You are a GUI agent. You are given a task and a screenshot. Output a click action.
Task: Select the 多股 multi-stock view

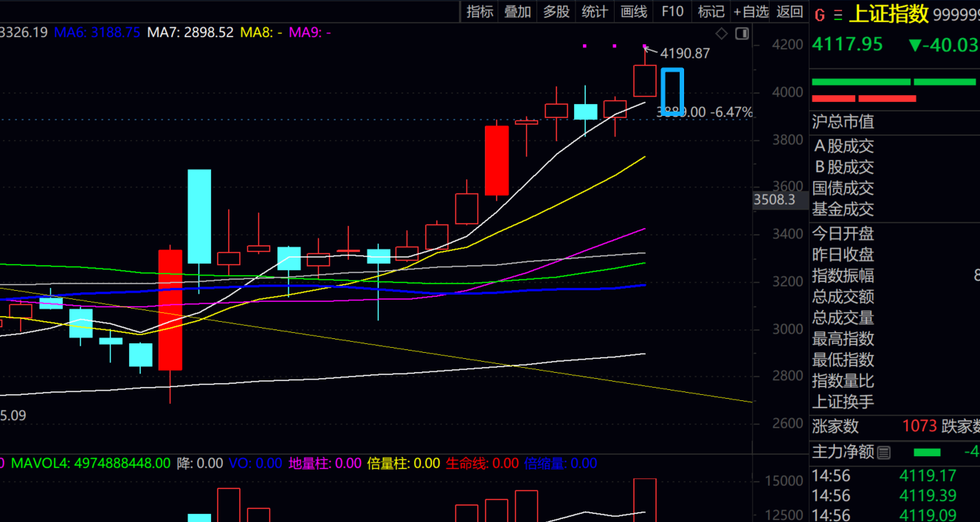click(x=556, y=11)
